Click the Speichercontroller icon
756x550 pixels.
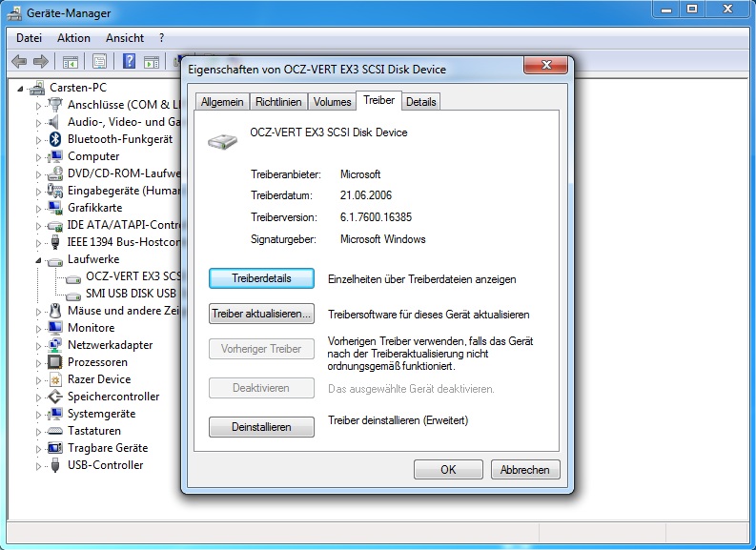(x=55, y=397)
